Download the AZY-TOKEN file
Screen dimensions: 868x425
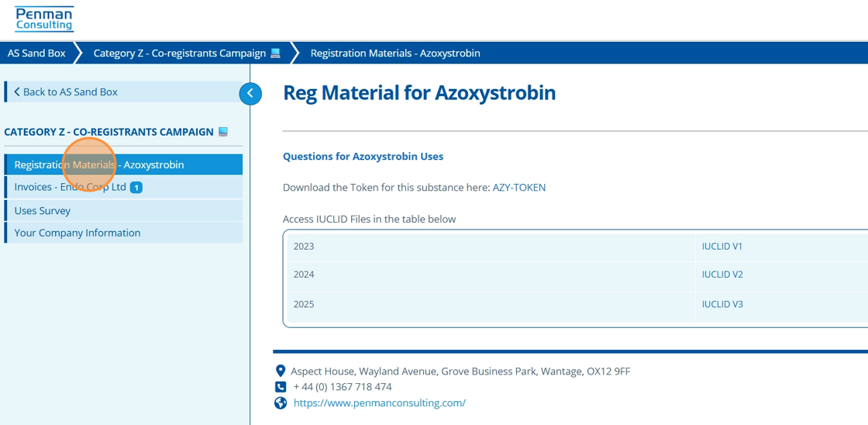point(519,188)
